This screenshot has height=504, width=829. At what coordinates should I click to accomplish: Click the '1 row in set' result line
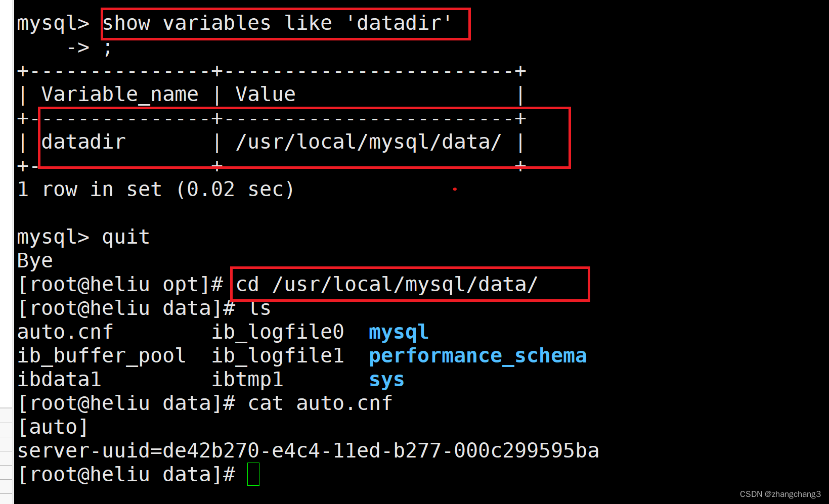[x=155, y=190]
